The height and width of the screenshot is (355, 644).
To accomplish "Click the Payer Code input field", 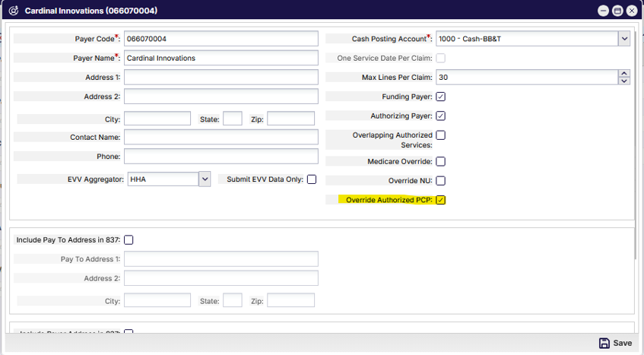I will point(221,39).
